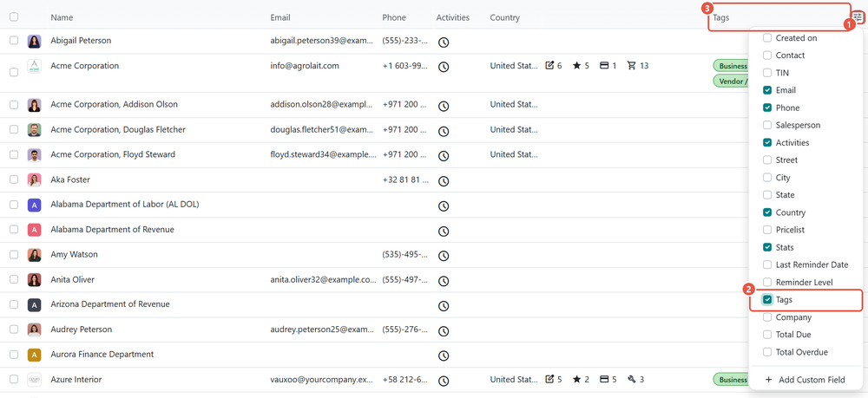Open the optional columns settings icon
This screenshot has height=398, width=868.
858,17
